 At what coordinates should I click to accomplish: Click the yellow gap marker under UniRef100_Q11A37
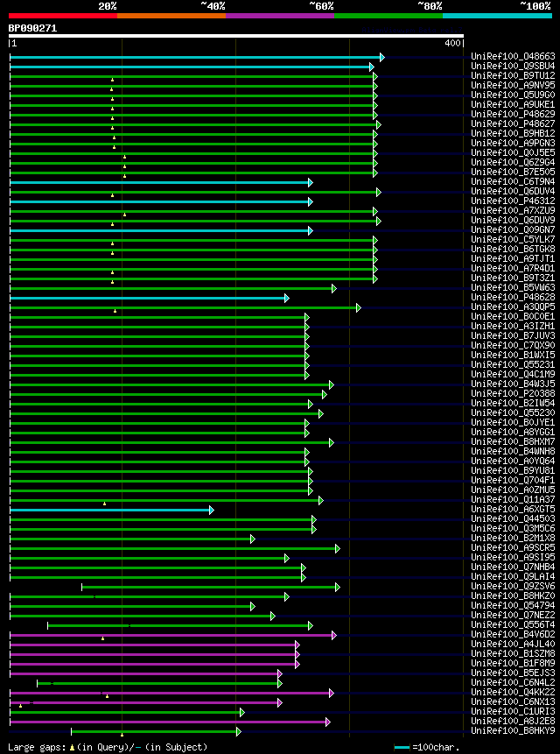[x=104, y=504]
